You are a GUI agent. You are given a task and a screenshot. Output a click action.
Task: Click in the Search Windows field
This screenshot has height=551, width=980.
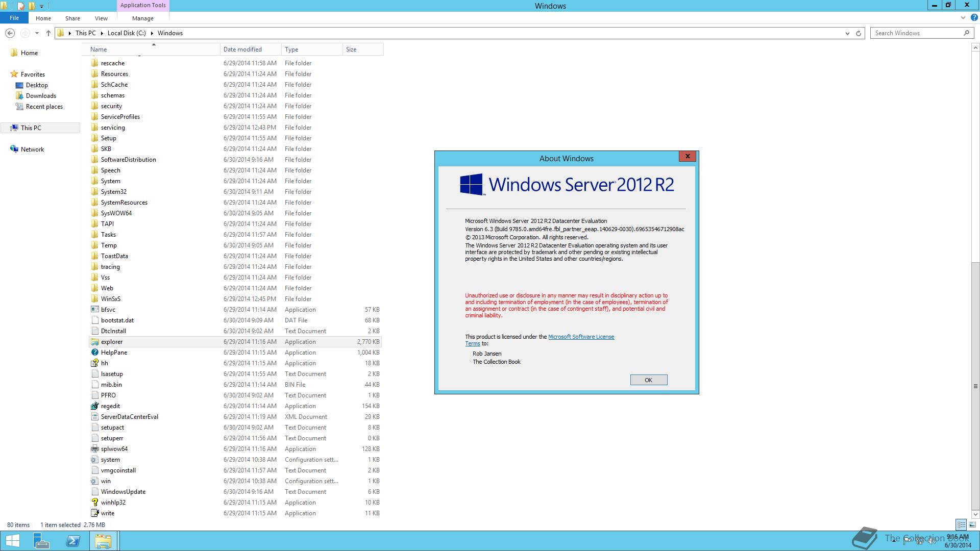(916, 33)
